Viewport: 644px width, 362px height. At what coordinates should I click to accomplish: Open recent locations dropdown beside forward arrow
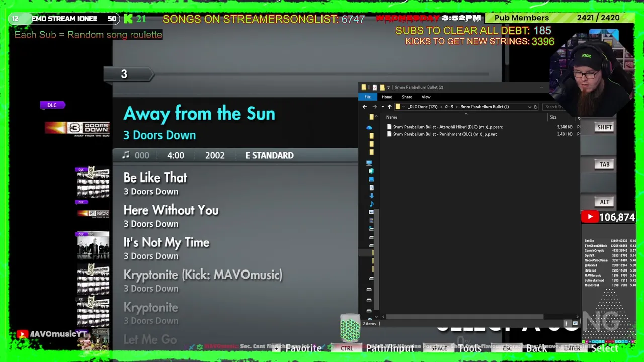[x=383, y=107]
